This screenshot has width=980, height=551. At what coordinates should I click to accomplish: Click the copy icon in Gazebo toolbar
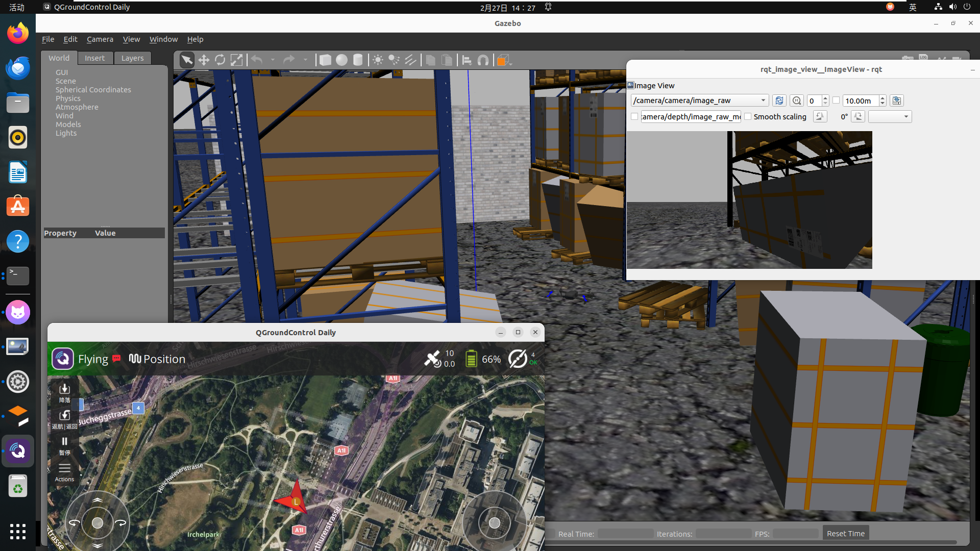pos(430,60)
